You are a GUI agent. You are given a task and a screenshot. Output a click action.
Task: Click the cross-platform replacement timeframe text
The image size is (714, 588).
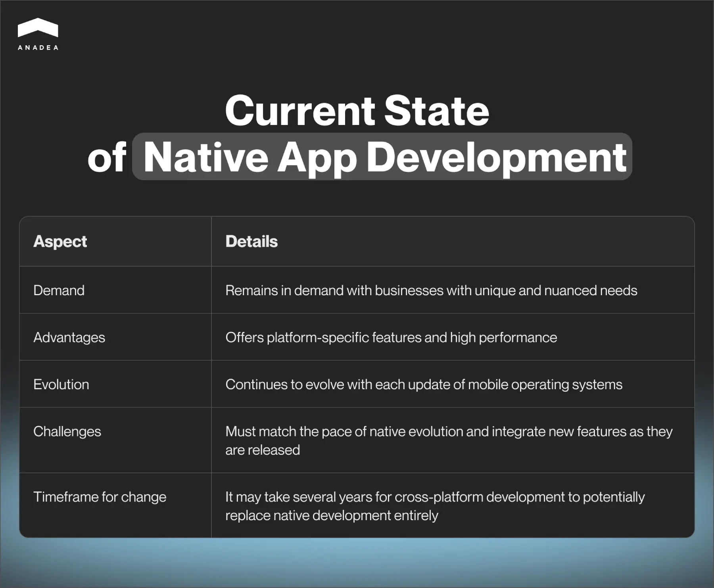[436, 506]
